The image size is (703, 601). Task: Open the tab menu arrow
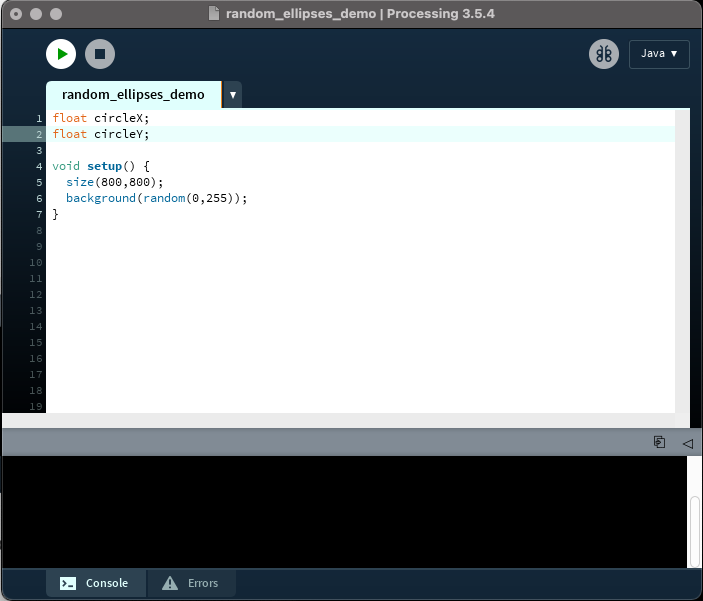coord(233,95)
